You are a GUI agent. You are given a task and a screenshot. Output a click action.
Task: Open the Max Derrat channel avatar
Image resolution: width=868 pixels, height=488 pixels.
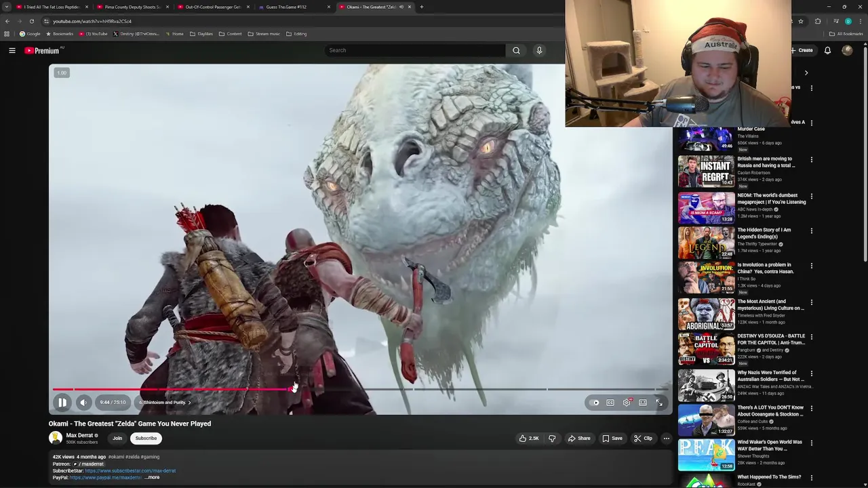[x=56, y=438]
